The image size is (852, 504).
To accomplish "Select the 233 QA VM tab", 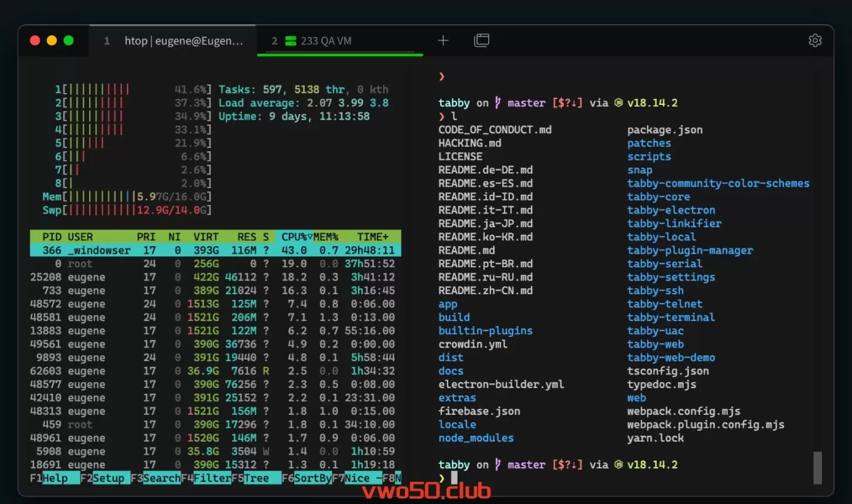I will coord(326,41).
